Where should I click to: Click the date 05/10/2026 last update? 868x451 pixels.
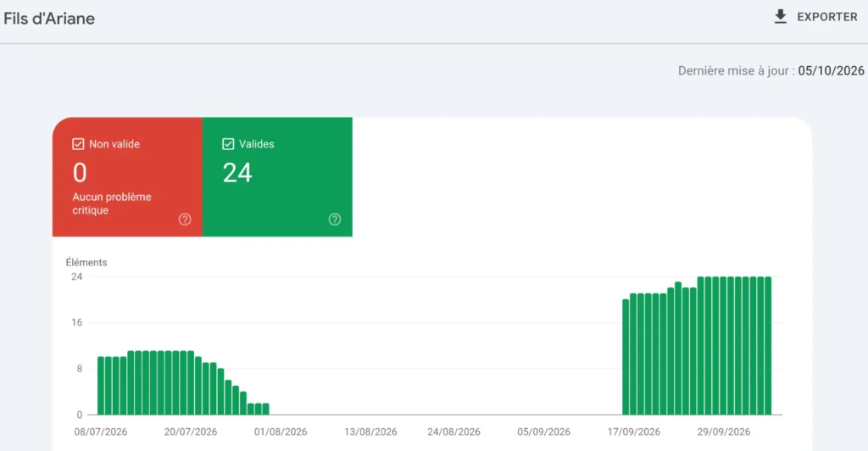click(x=831, y=71)
